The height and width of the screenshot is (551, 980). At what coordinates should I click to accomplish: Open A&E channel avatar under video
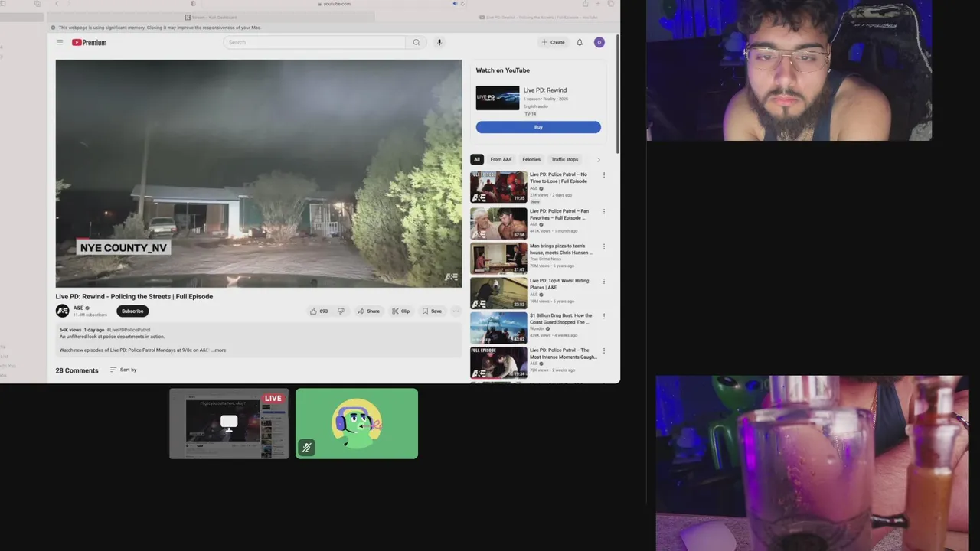click(x=62, y=311)
